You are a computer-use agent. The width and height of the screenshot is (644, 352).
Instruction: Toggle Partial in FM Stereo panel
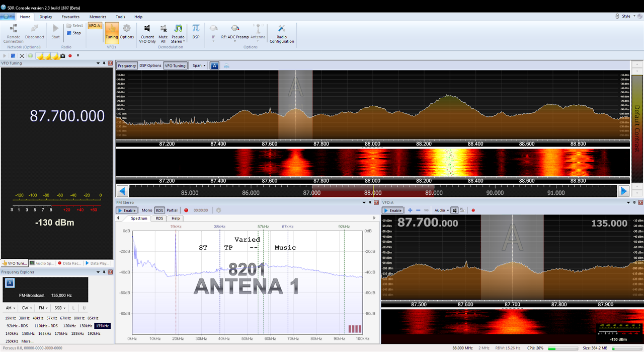point(172,210)
